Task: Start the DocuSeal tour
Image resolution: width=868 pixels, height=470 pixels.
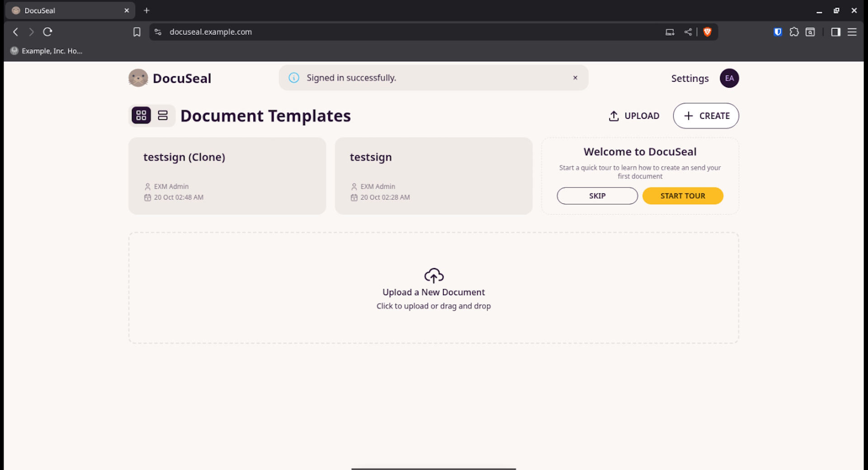Action: [x=682, y=196]
